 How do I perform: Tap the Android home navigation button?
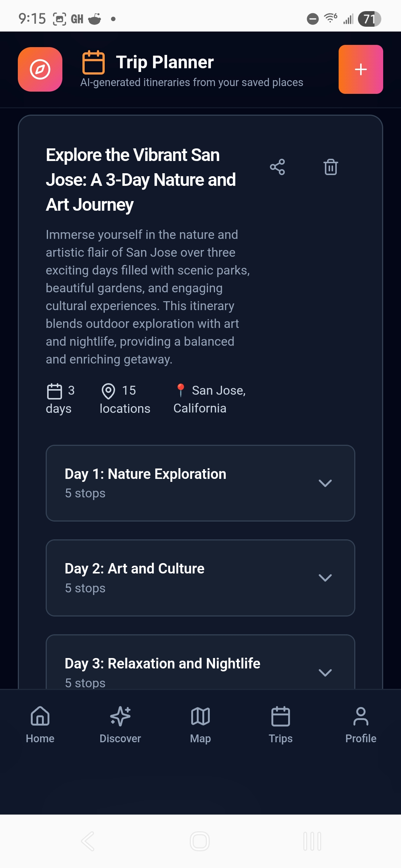pyautogui.click(x=200, y=841)
